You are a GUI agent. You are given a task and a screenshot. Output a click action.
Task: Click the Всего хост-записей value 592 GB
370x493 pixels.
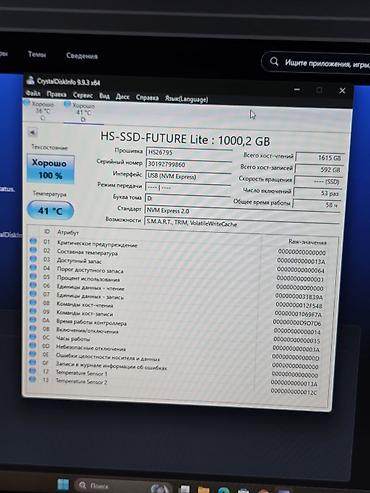click(x=318, y=169)
